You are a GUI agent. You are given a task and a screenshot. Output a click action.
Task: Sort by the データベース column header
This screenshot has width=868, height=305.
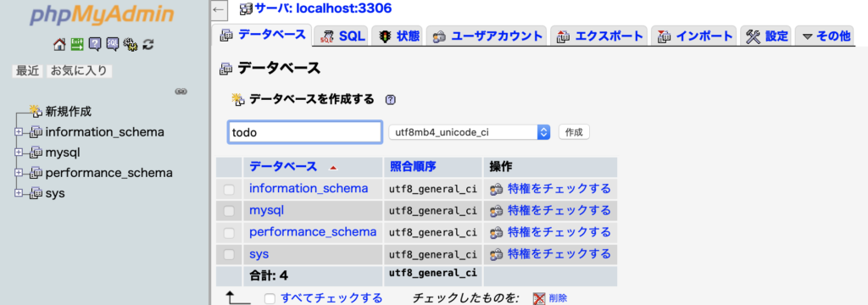pos(283,167)
